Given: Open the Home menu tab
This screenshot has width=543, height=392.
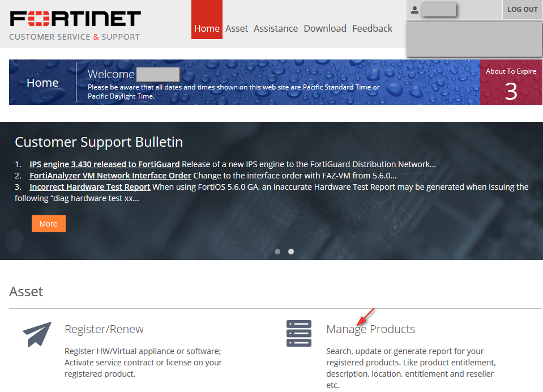Looking at the screenshot, I should (x=207, y=20).
